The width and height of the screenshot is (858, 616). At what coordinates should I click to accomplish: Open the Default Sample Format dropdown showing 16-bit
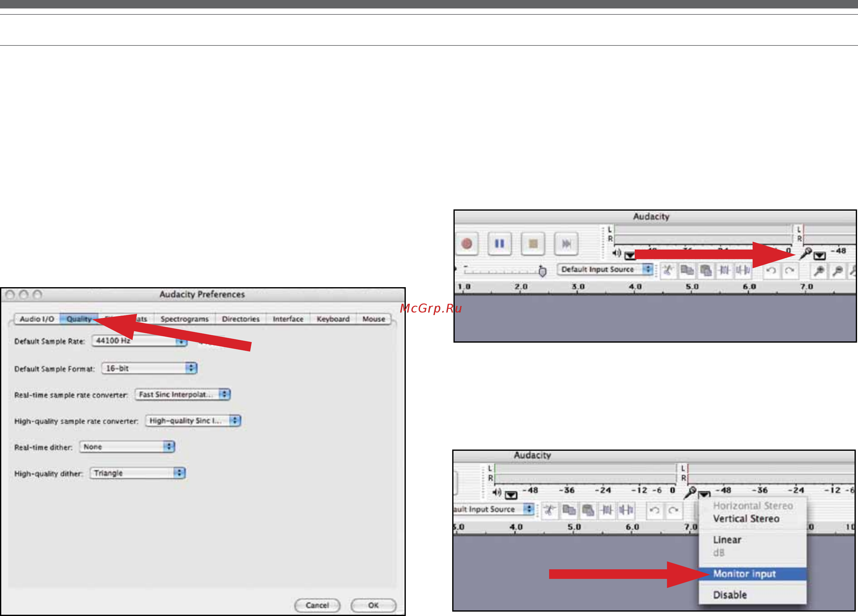tap(150, 368)
